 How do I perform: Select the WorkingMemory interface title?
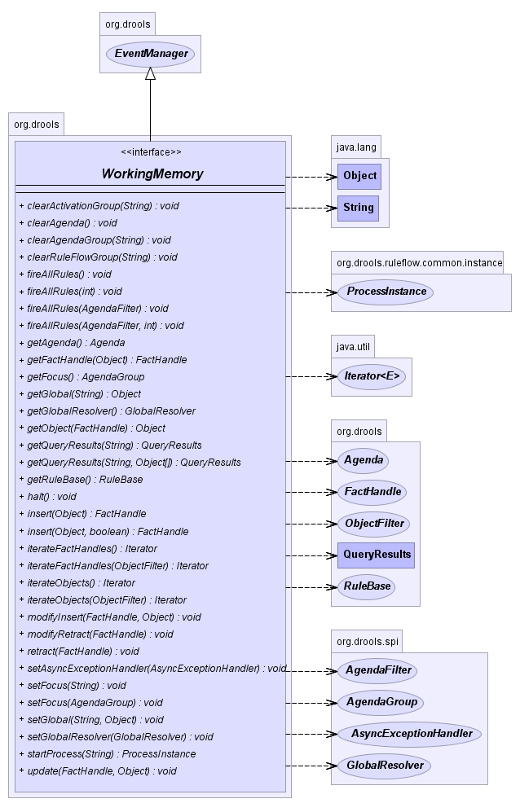tap(152, 174)
